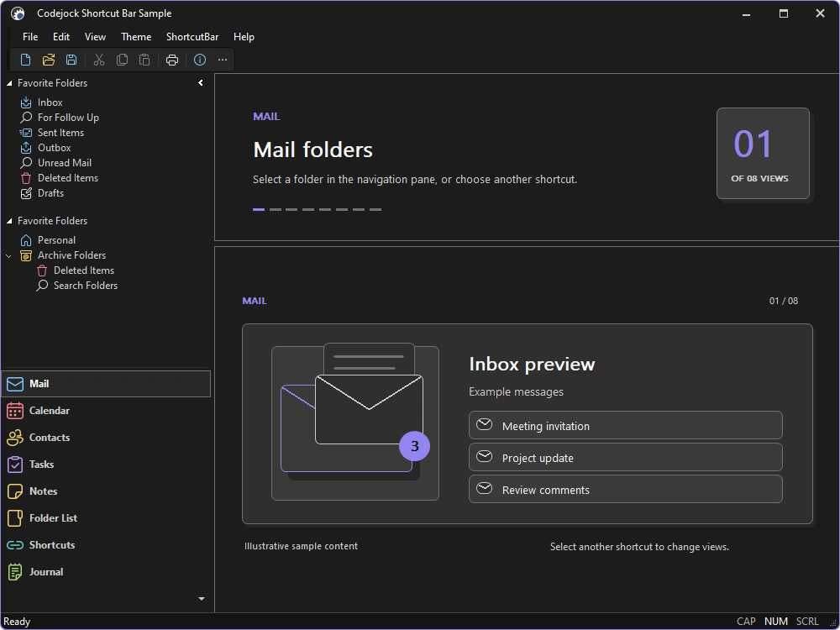Click the unread count 3 badge
The height and width of the screenshot is (630, 840).
point(415,446)
